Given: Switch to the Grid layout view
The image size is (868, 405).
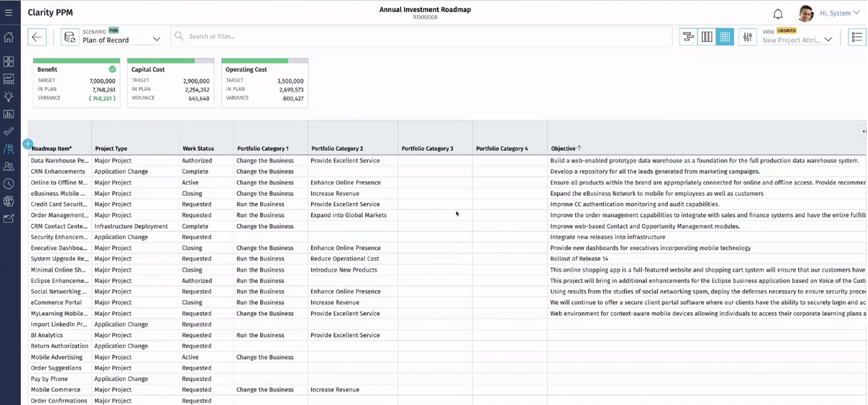Looking at the screenshot, I should (725, 37).
